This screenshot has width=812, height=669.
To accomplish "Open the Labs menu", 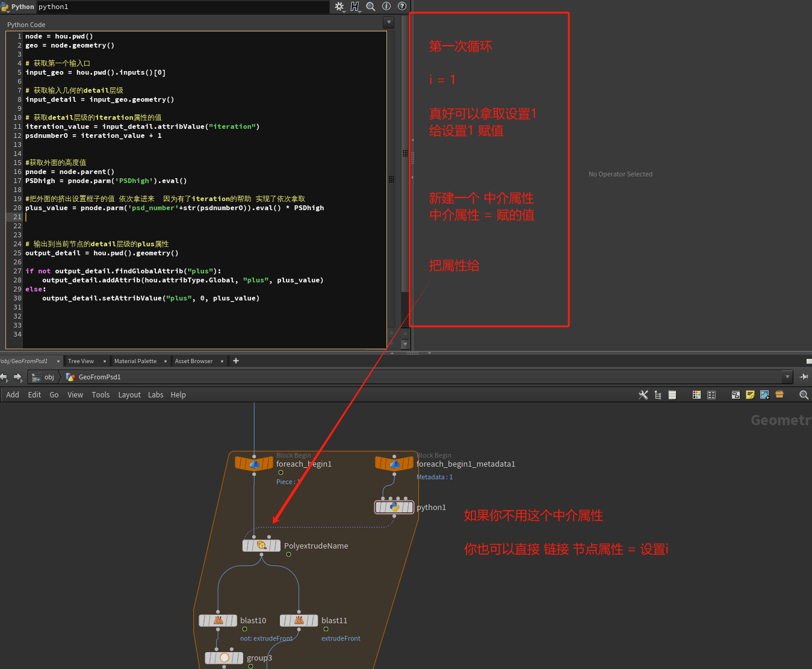I will 155,395.
